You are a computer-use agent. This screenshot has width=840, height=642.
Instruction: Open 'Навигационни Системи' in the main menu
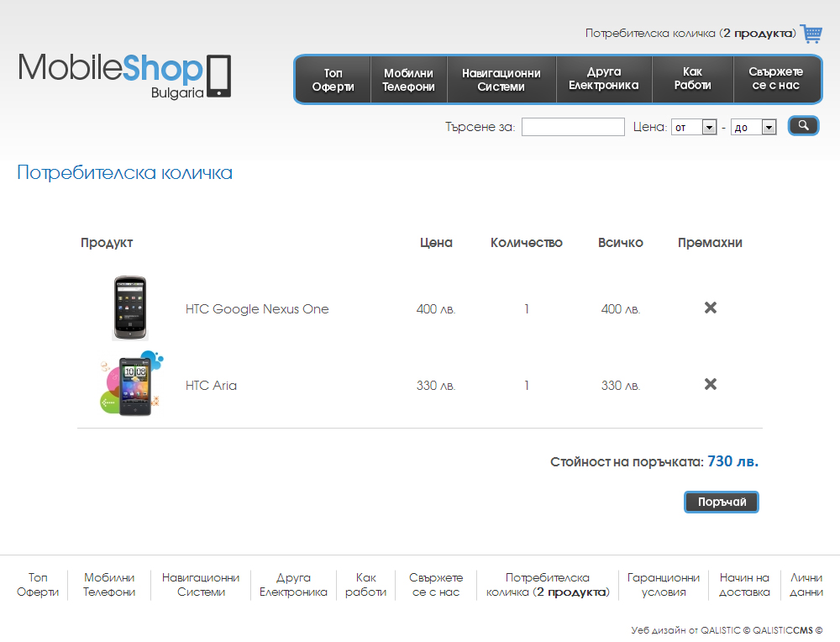(x=501, y=79)
